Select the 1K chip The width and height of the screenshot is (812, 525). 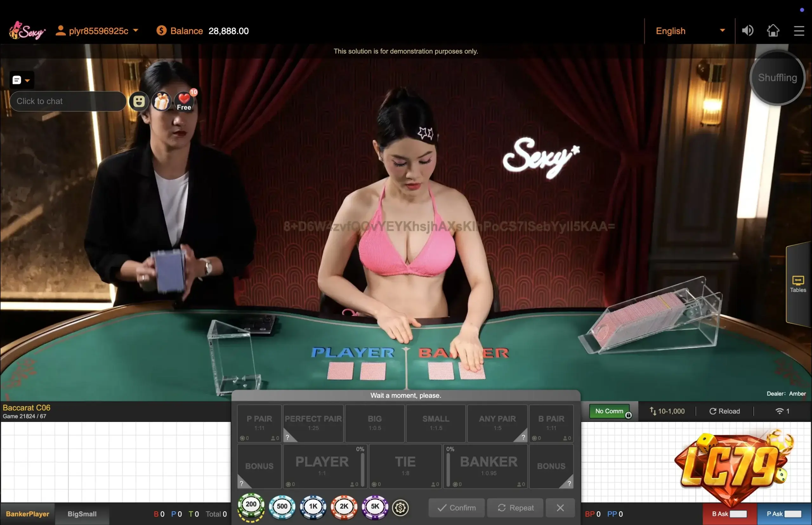tap(313, 507)
